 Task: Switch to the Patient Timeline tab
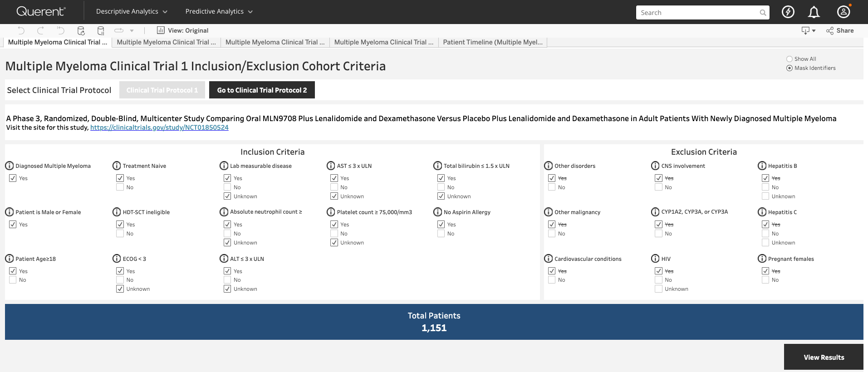tap(493, 42)
